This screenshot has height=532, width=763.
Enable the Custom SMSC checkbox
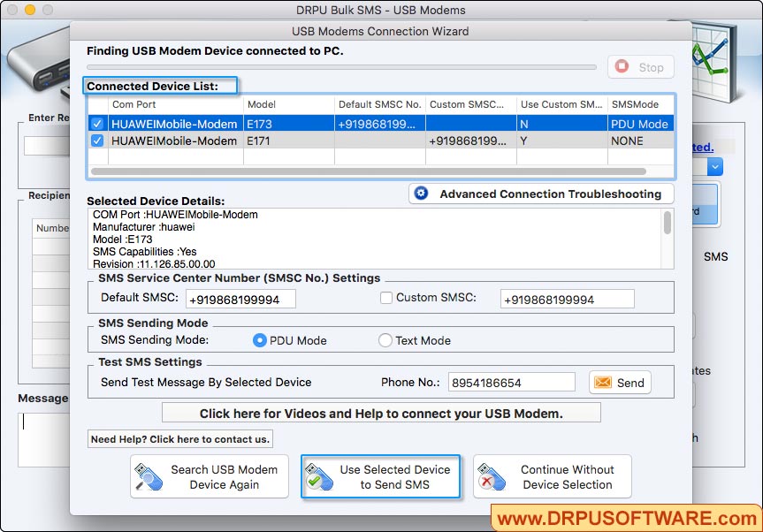coord(385,299)
